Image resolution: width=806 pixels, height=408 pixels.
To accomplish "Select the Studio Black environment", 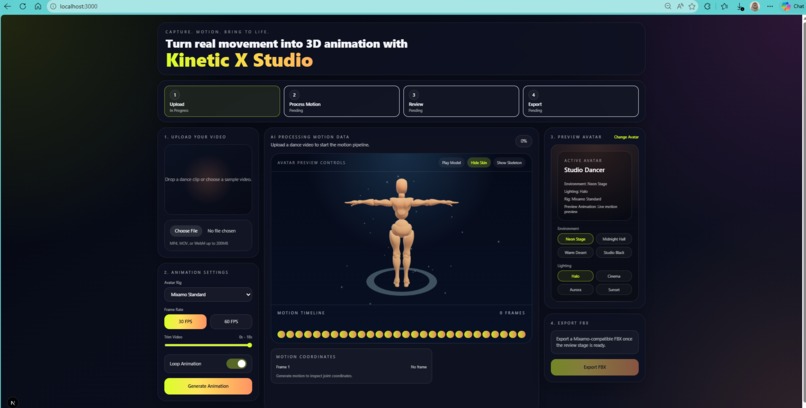I will [x=614, y=253].
